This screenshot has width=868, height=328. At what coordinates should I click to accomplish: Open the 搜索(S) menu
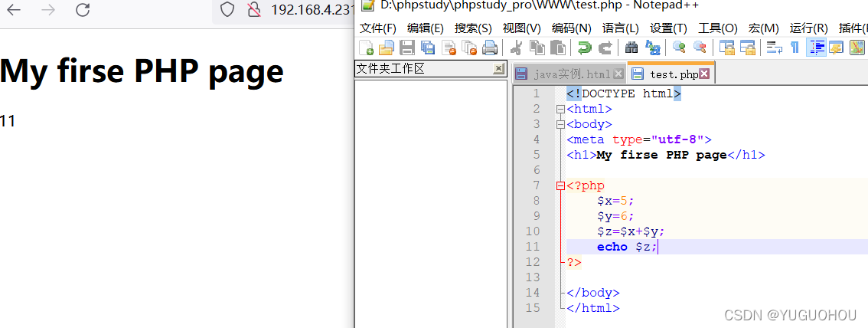[x=473, y=28]
